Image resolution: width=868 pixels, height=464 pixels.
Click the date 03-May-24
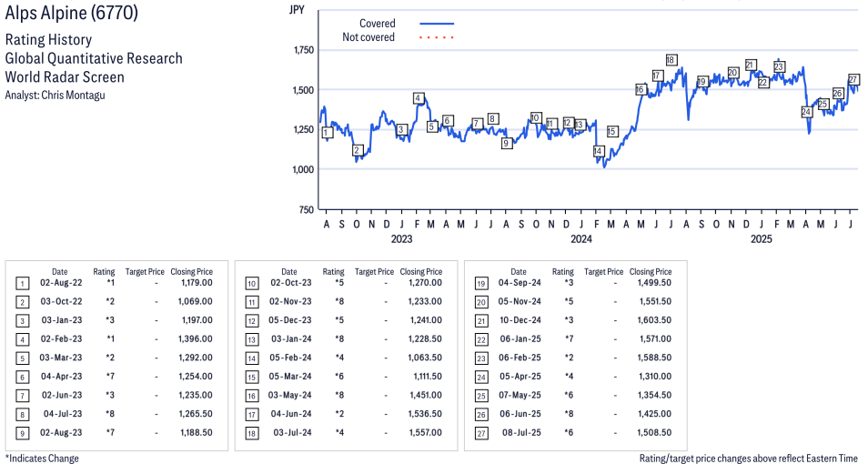tap(290, 395)
